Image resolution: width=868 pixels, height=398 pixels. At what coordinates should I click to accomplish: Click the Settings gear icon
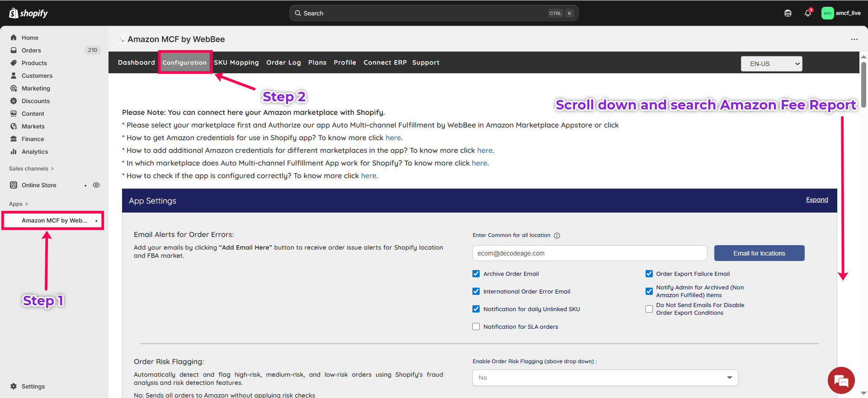click(14, 386)
